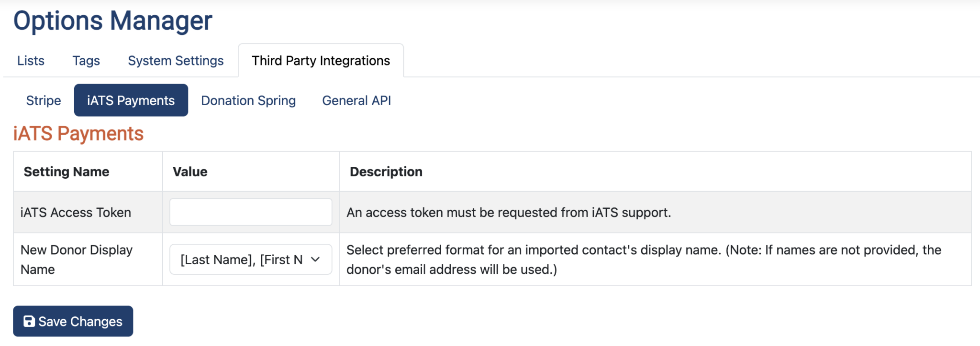Viewport: 980px width, 346px height.
Task: Click inside the iATS Access Token field
Action: [x=250, y=212]
